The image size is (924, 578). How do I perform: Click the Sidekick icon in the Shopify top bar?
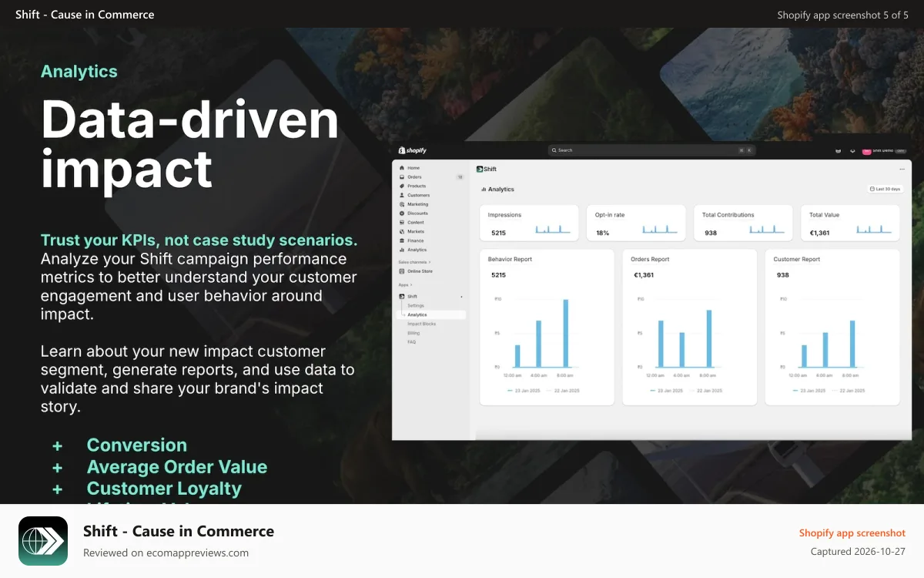click(838, 150)
